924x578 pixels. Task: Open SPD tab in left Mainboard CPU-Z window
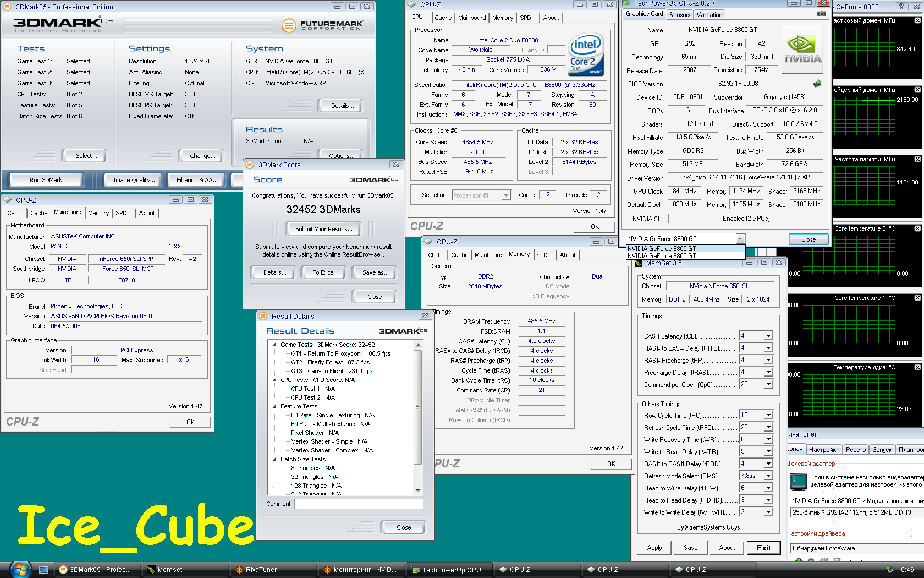(x=121, y=213)
